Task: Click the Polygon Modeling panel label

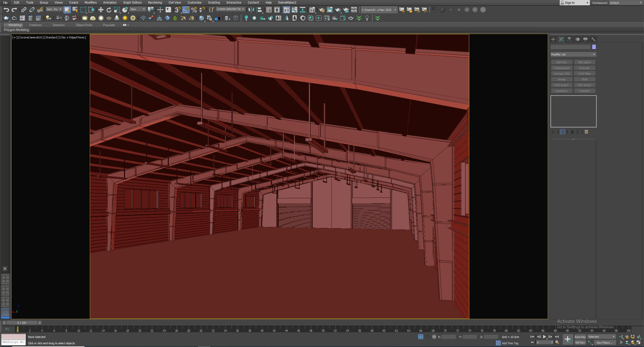Action: [16, 30]
